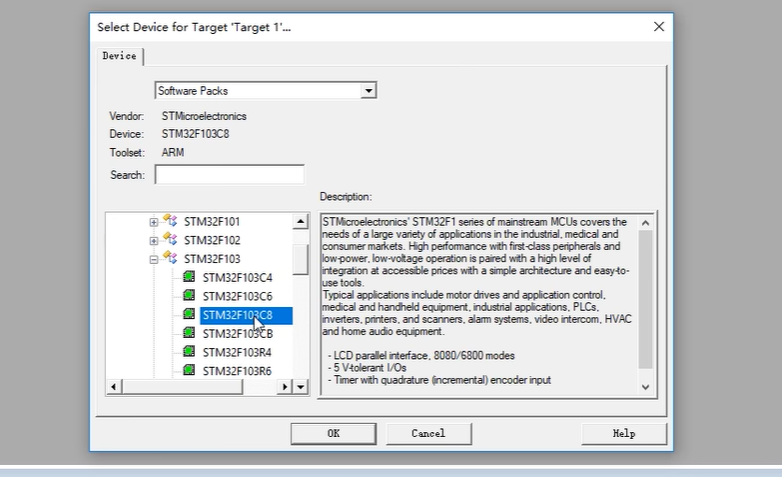The width and height of the screenshot is (782, 477).
Task: Select STM32F103C6 in device tree
Action: 237,296
